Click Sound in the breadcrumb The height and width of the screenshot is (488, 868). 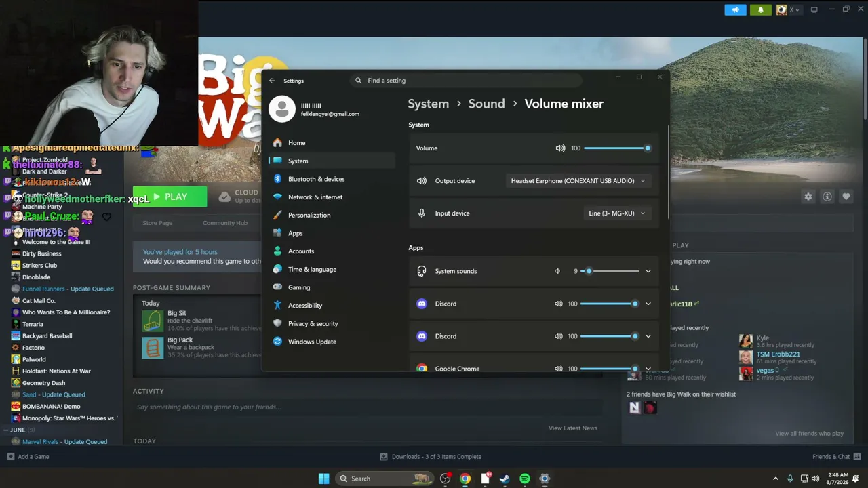(486, 104)
